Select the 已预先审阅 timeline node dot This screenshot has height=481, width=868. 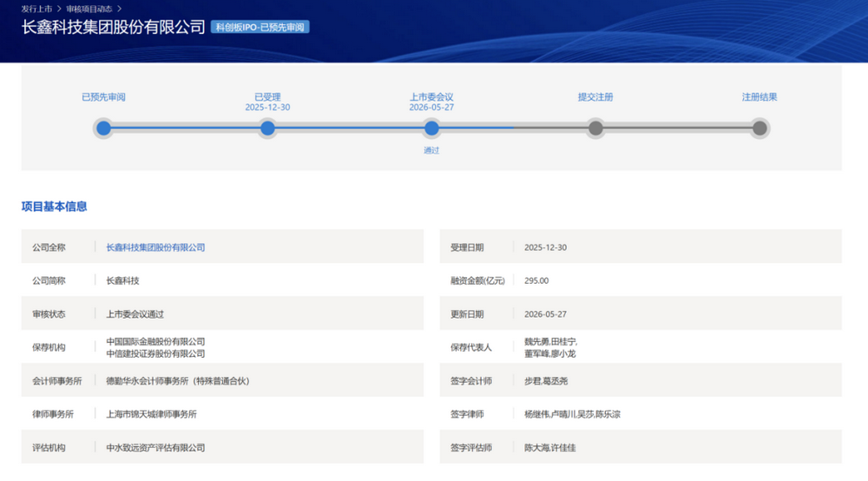tap(103, 128)
